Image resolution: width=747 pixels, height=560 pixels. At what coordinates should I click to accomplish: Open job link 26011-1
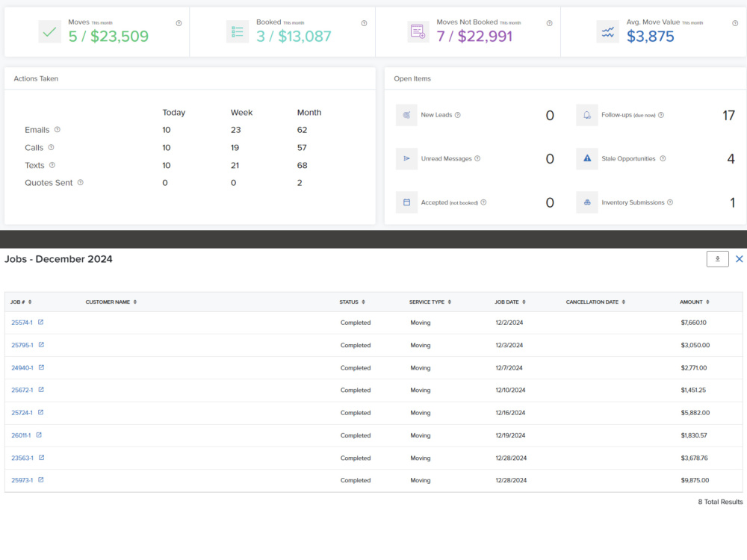(x=21, y=435)
